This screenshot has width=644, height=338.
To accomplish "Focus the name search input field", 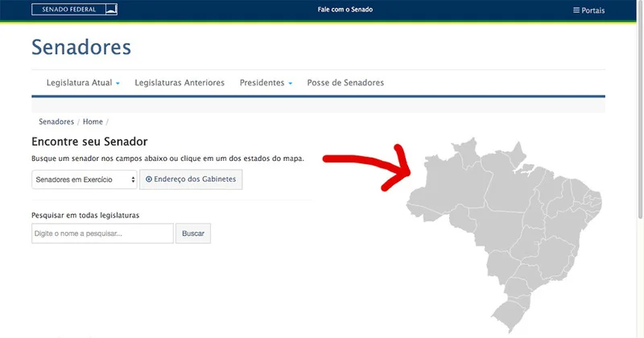I will pos(103,233).
